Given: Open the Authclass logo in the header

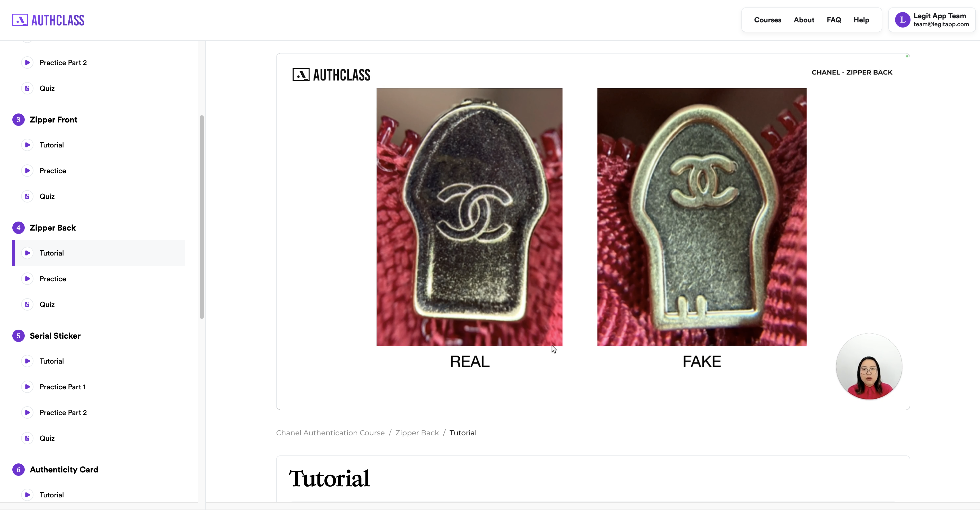Looking at the screenshot, I should coord(48,20).
